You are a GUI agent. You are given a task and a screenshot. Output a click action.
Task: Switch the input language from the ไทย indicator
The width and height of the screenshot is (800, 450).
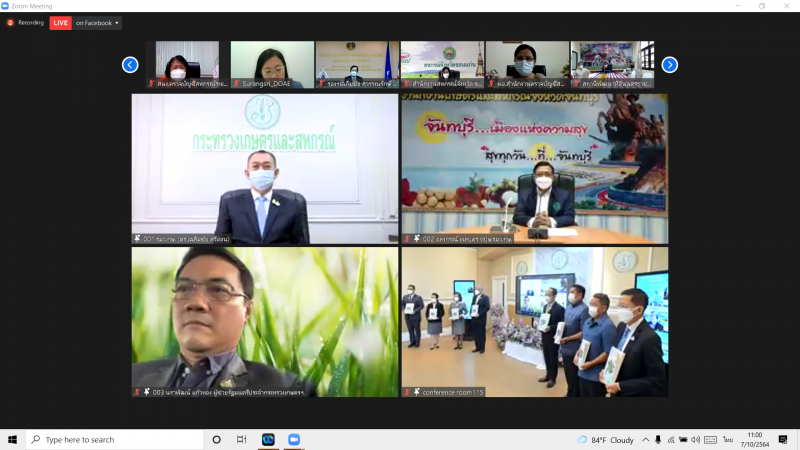point(728,440)
